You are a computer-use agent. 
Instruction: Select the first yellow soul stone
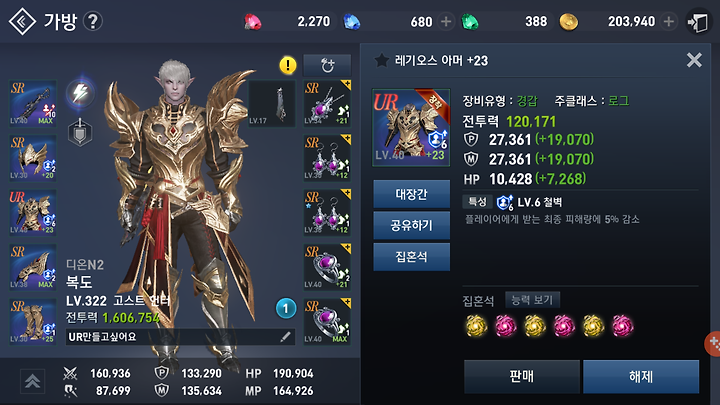pos(476,326)
